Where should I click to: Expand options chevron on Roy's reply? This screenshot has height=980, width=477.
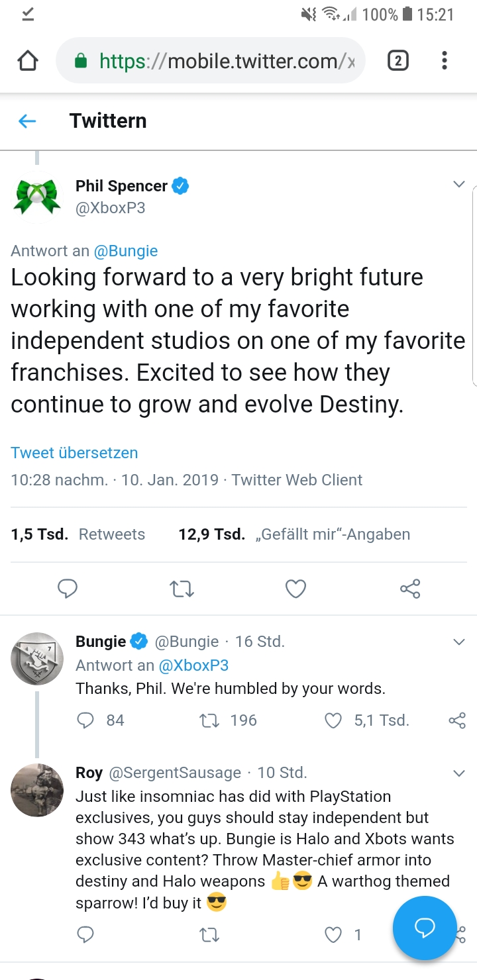(458, 773)
